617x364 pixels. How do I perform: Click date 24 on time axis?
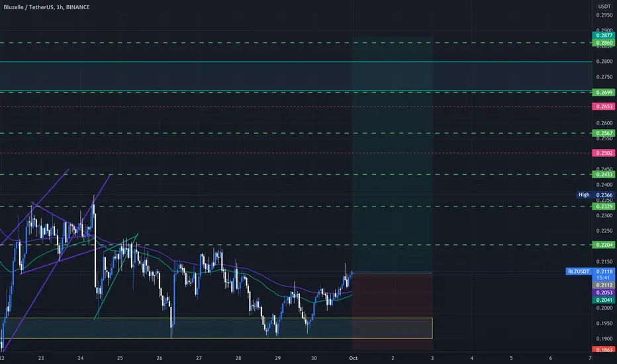pyautogui.click(x=81, y=358)
